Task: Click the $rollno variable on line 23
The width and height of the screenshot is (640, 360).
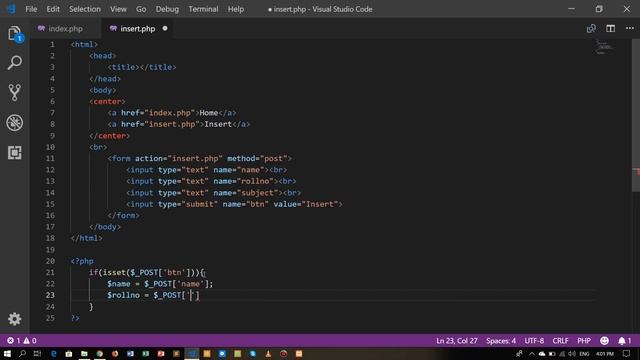Action: point(123,295)
